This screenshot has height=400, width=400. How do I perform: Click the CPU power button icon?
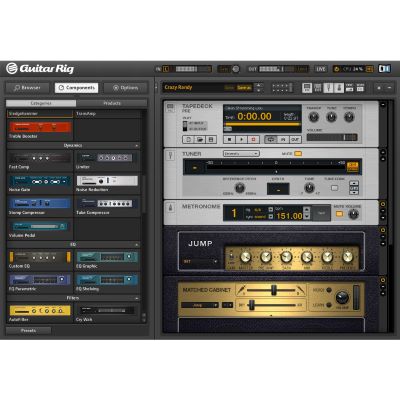[x=337, y=69]
